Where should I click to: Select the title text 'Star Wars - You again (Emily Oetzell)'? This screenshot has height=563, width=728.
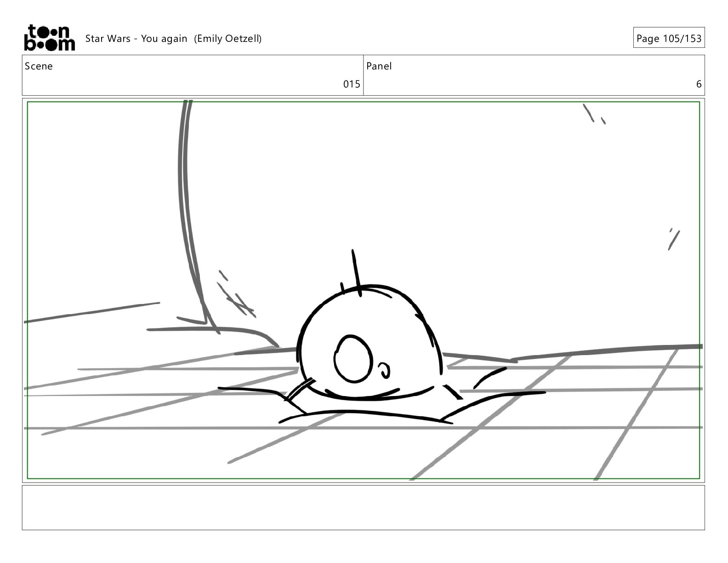(173, 39)
